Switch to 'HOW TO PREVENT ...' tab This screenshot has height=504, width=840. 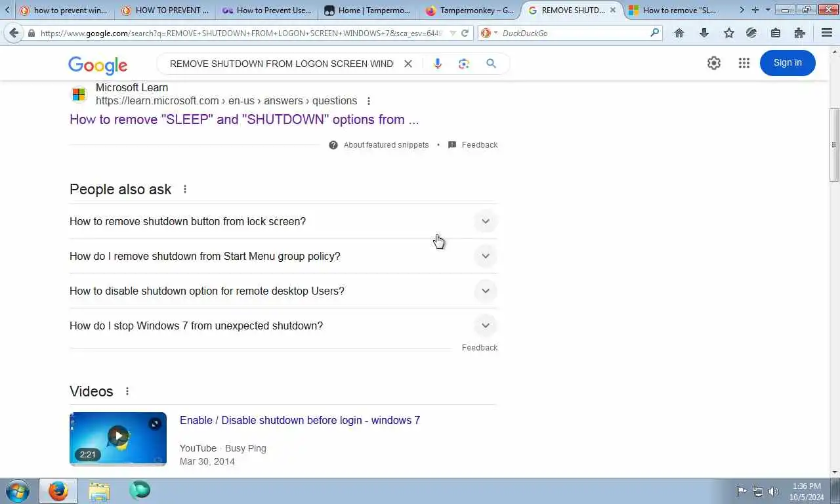(165, 10)
